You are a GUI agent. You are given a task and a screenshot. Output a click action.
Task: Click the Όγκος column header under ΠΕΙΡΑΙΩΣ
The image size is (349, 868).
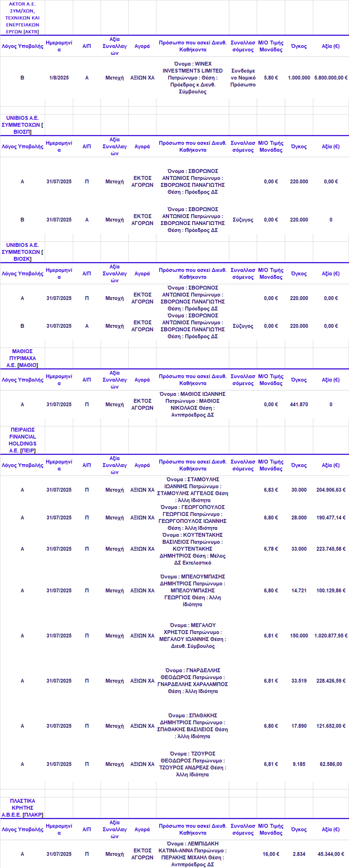[x=299, y=465]
